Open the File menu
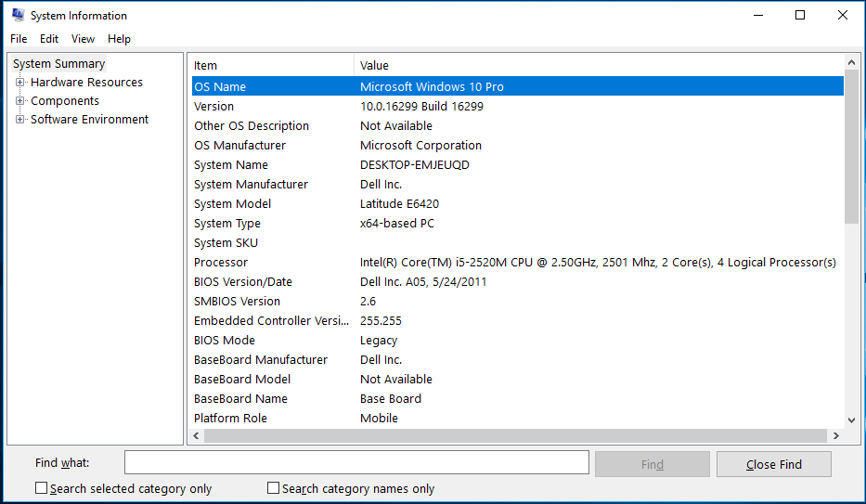Image resolution: width=866 pixels, height=504 pixels. tap(19, 39)
